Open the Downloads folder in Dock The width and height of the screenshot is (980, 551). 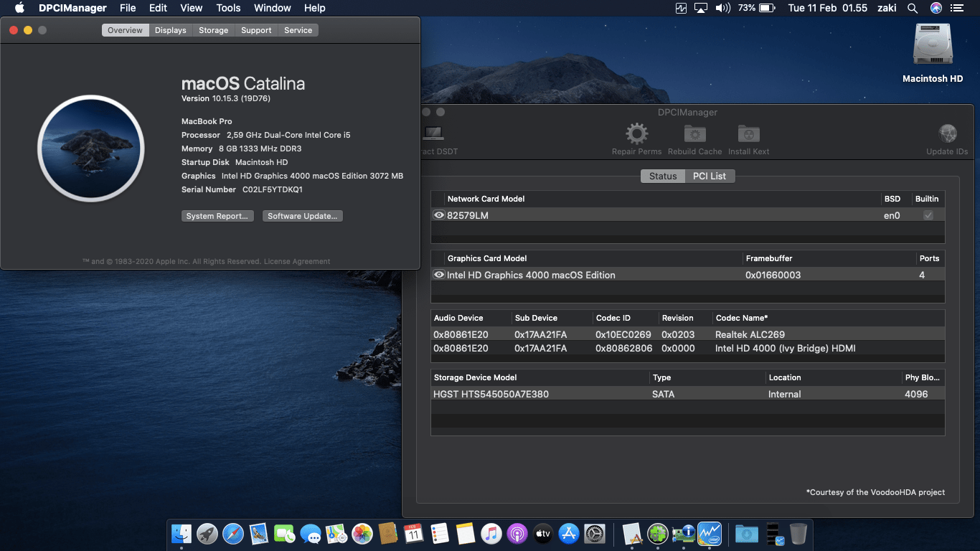coord(747,534)
